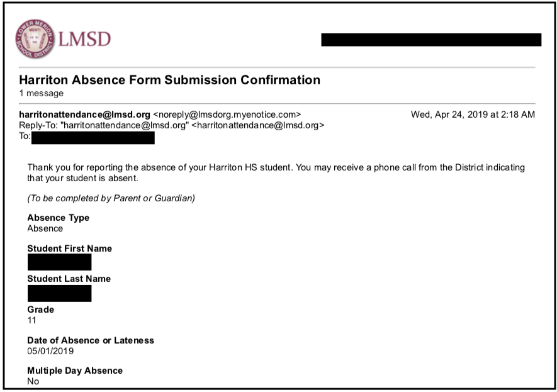Click the italic Parent or Guardian note

[111, 198]
